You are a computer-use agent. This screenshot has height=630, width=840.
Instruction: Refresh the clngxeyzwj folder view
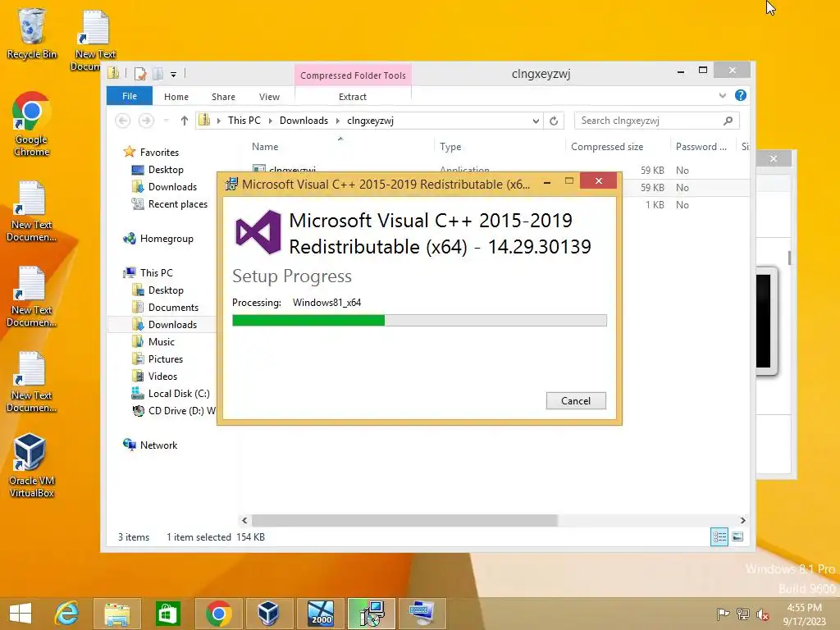point(554,121)
